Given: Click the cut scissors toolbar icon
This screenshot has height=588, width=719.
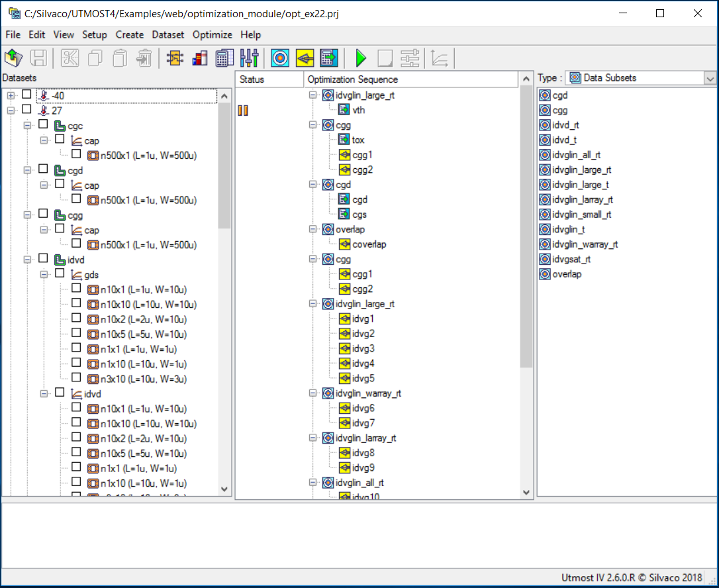Looking at the screenshot, I should pyautogui.click(x=70, y=58).
